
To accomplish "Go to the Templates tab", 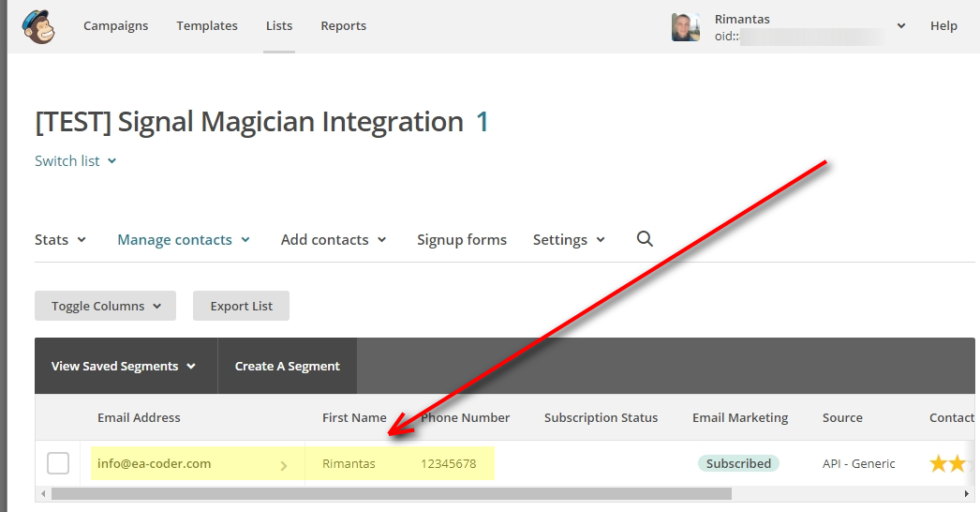I will (207, 26).
